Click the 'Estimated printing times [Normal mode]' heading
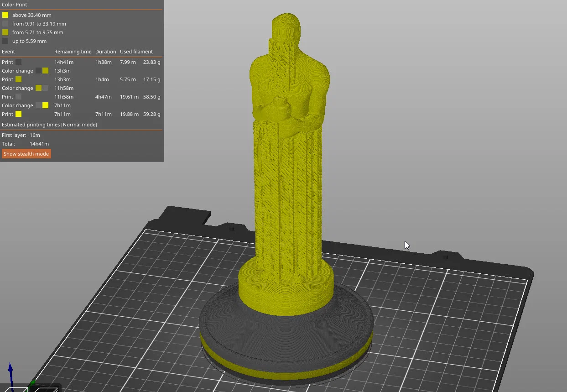567x392 pixels. tap(50, 125)
